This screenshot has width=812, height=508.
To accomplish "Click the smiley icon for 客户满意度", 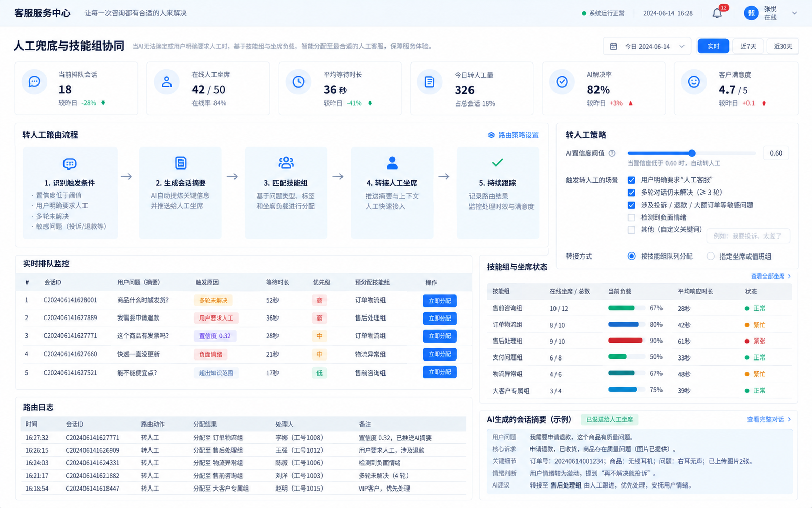I will point(694,81).
